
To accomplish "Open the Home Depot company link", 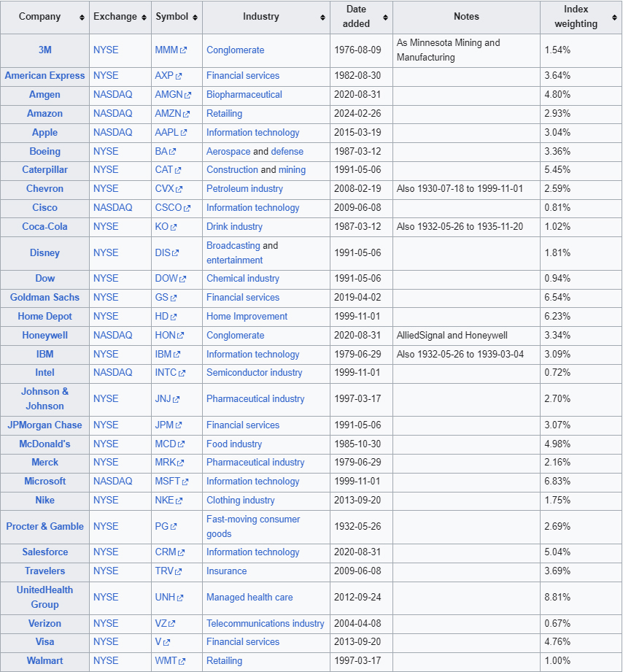I will pos(45,316).
